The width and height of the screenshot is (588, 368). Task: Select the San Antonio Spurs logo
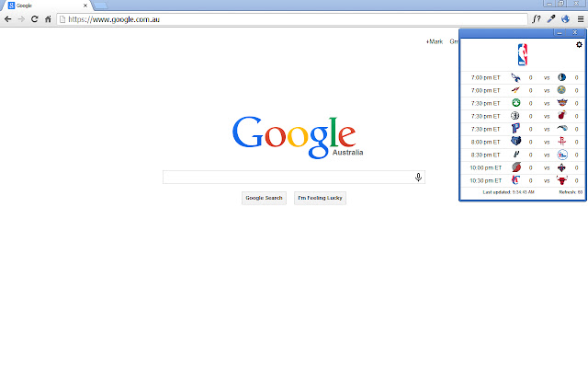516,155
